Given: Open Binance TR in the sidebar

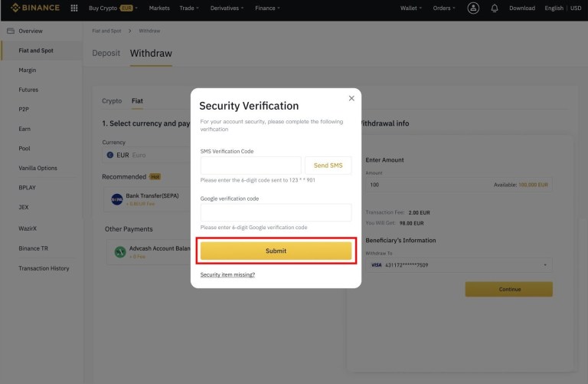Looking at the screenshot, I should 34,248.
